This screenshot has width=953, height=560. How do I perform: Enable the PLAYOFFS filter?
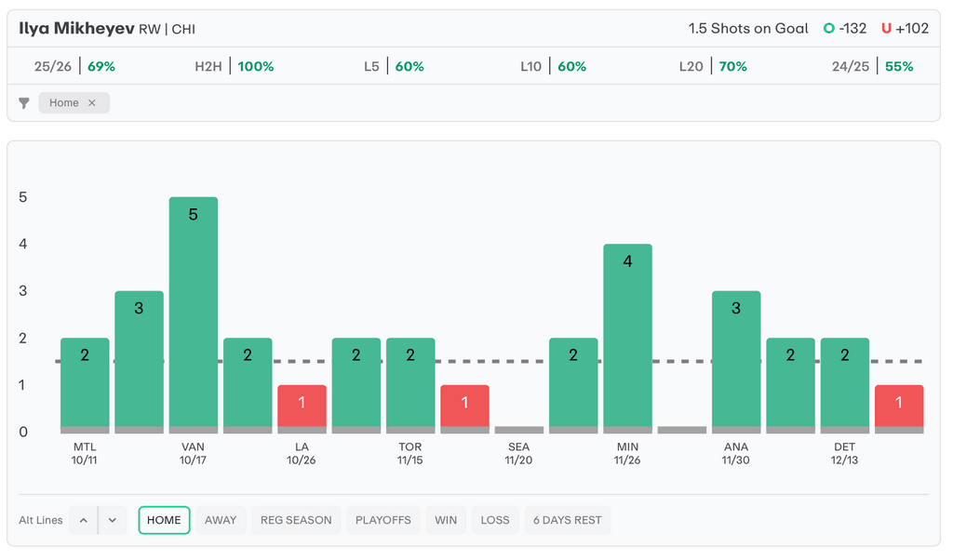[383, 520]
